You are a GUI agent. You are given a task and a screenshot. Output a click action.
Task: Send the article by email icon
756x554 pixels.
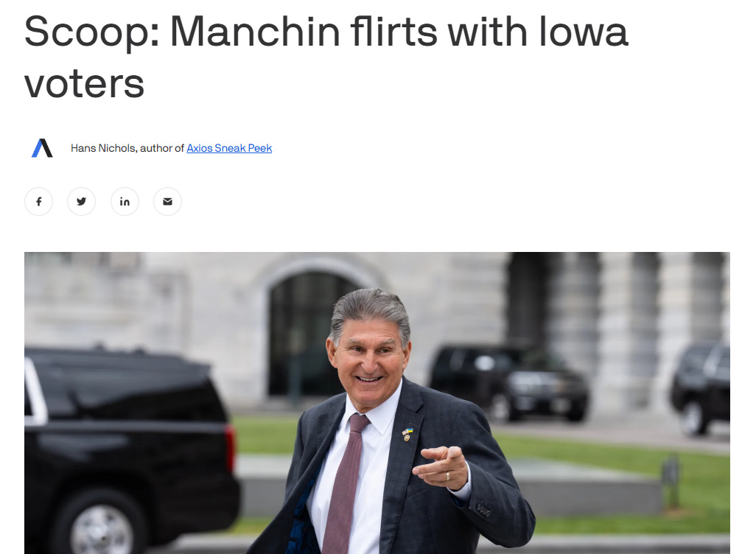pos(167,202)
